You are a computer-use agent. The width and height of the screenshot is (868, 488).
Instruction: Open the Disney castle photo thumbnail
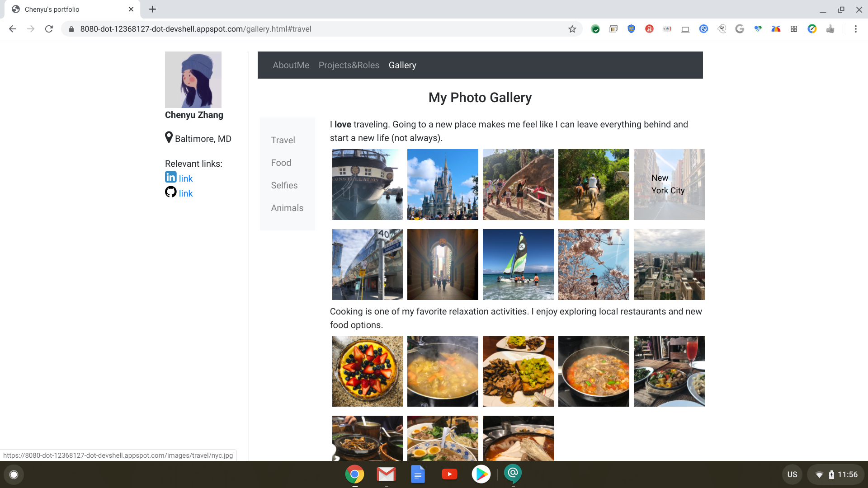click(x=443, y=184)
